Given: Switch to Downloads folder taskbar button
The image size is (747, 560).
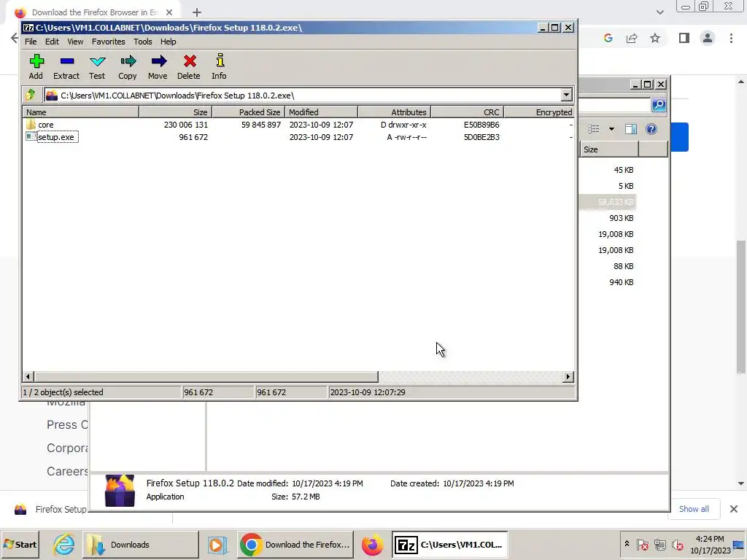Looking at the screenshot, I should coord(141,545).
